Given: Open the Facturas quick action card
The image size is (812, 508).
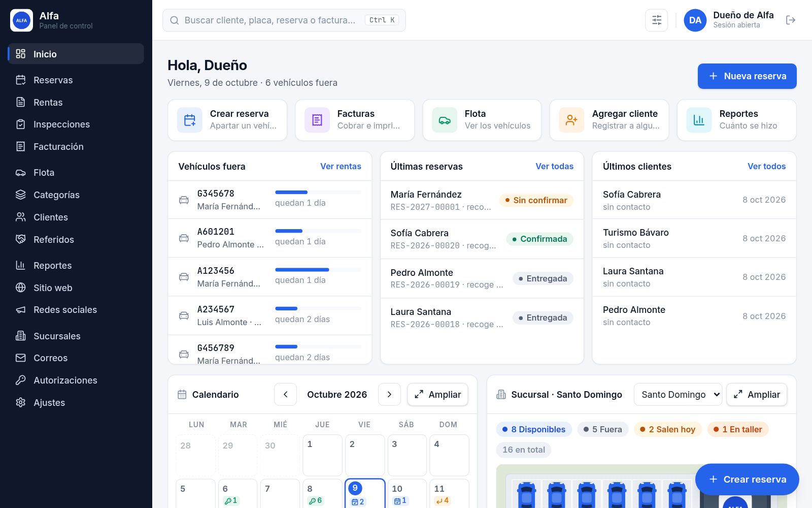Looking at the screenshot, I should click(x=355, y=120).
